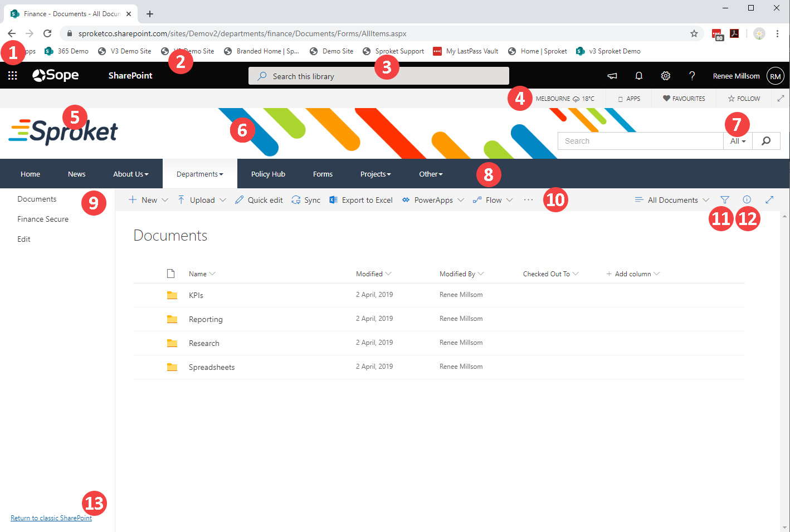The width and height of the screenshot is (790, 532).
Task: Bookmark this page with the star icon
Action: tap(694, 33)
